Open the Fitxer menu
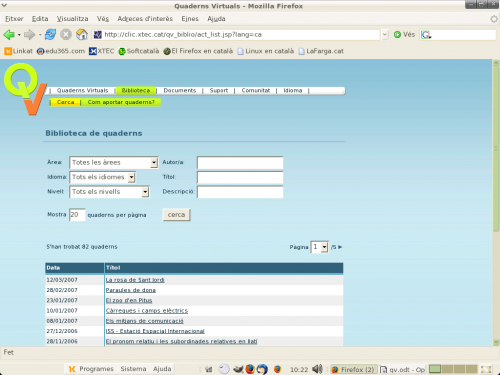500x375 pixels. coord(14,19)
